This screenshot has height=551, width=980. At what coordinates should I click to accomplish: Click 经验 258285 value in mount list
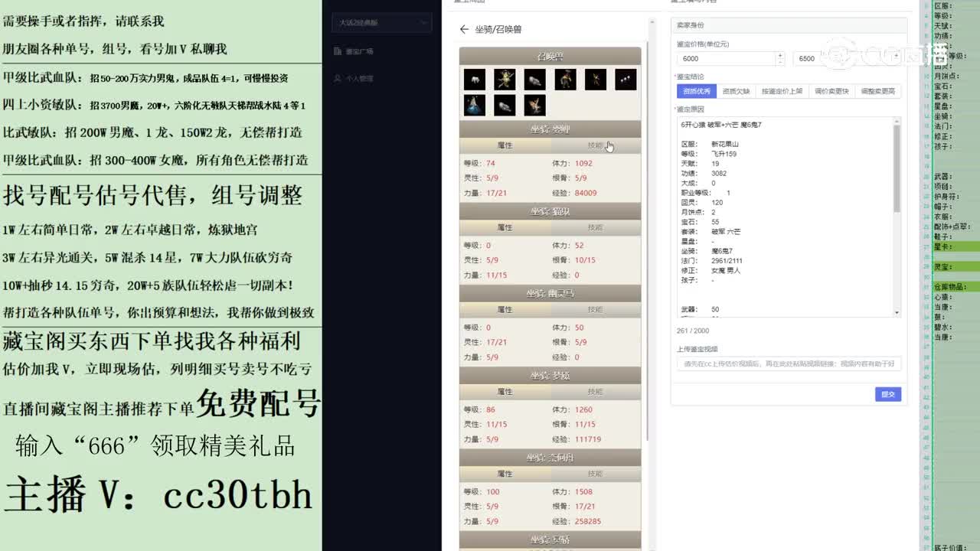588,521
